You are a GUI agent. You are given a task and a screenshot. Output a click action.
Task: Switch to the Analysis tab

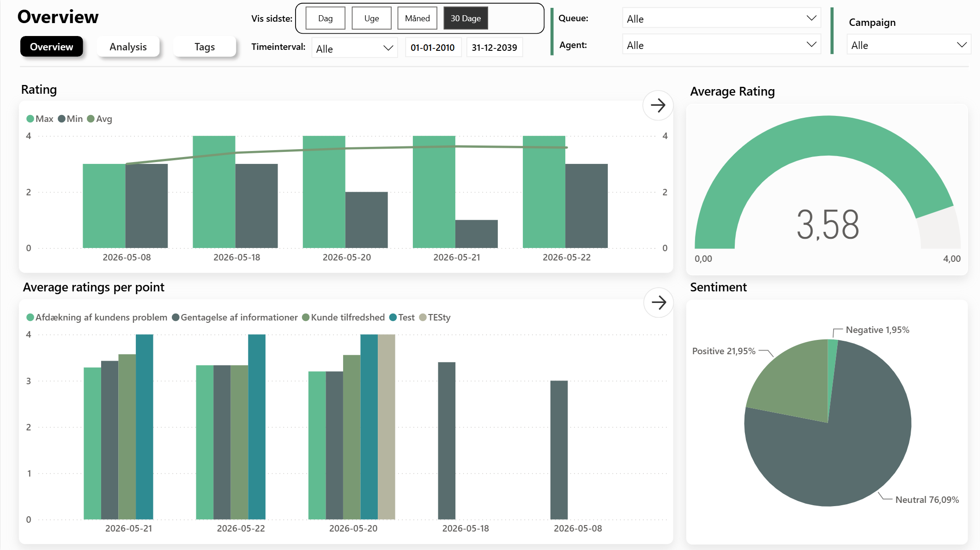click(128, 47)
